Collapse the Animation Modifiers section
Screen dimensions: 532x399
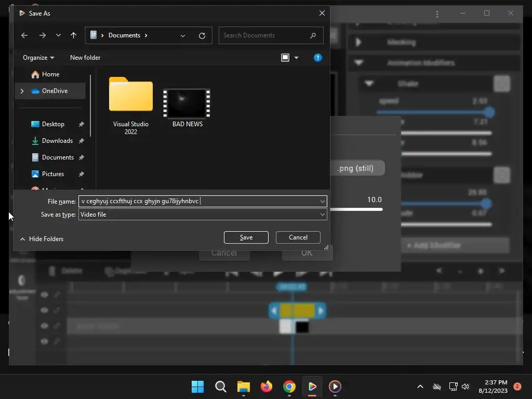(358, 63)
